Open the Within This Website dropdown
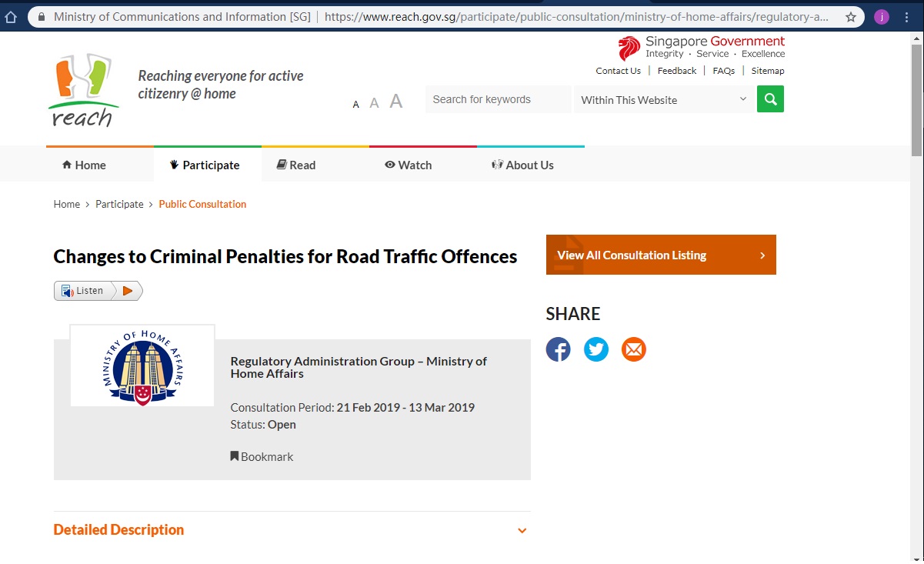 coord(664,99)
